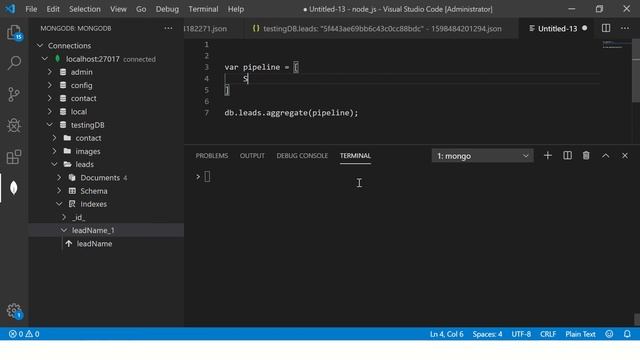Image resolution: width=640 pixels, height=360 pixels.
Task: Collapse the leadName_1 index
Action: [x=64, y=230]
